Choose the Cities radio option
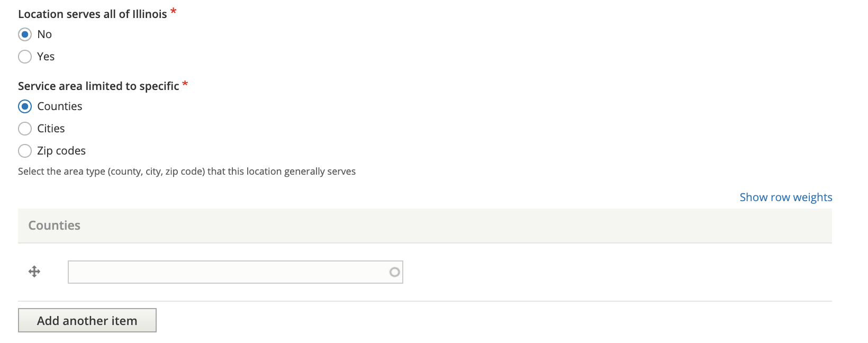 (25, 129)
